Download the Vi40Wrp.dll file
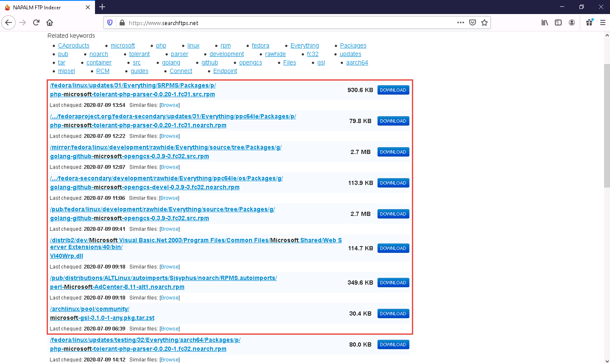Image resolution: width=610 pixels, height=364 pixels. click(x=393, y=248)
